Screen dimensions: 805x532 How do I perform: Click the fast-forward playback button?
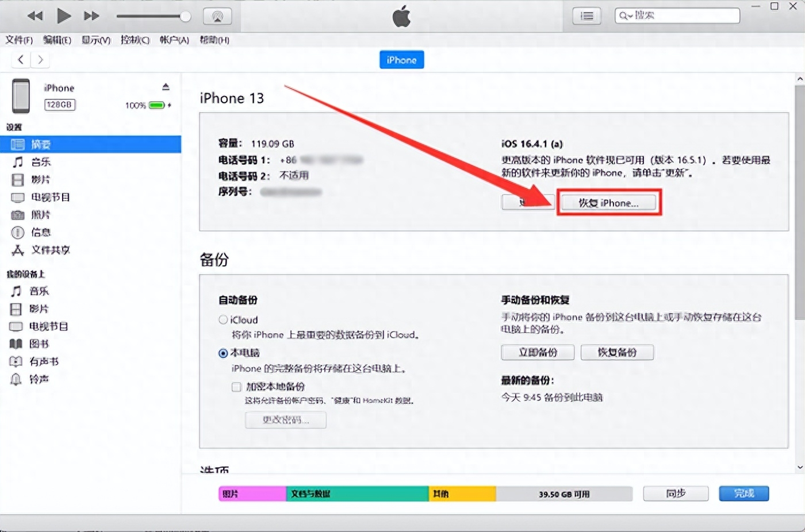pos(91,16)
